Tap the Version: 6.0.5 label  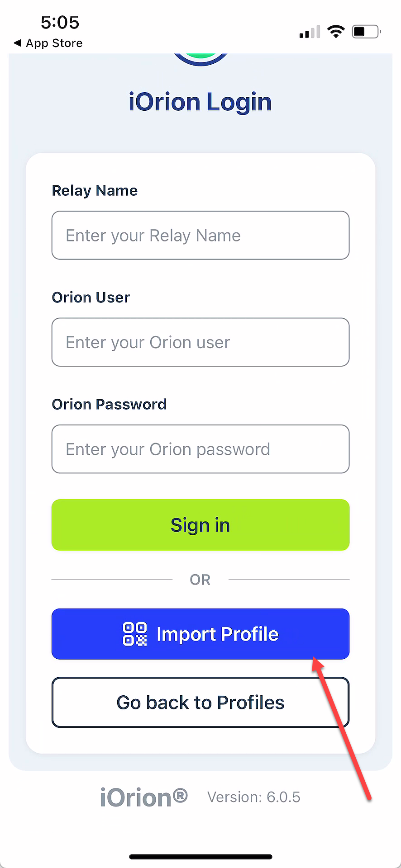coord(254,797)
